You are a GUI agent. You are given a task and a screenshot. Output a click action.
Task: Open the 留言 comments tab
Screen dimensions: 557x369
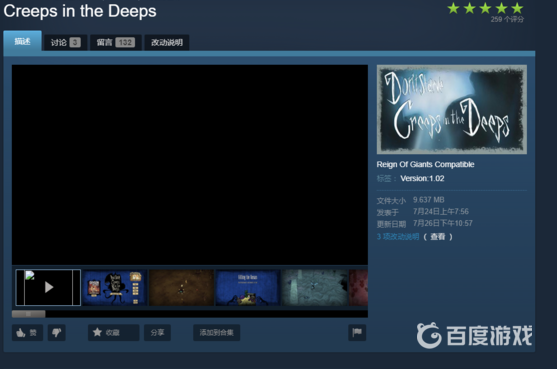116,43
